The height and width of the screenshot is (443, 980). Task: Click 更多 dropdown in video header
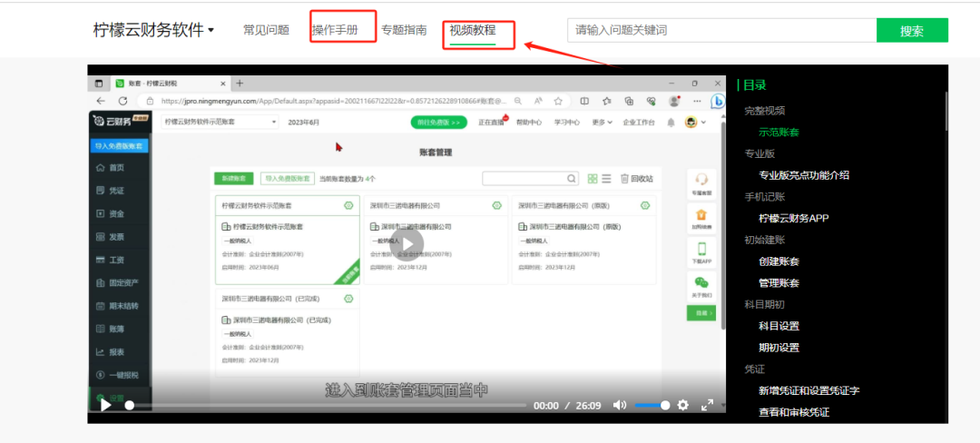click(603, 123)
